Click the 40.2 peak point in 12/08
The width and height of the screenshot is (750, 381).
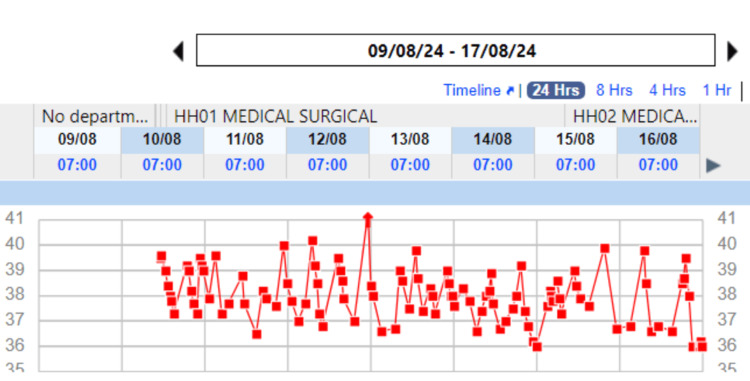coord(312,241)
